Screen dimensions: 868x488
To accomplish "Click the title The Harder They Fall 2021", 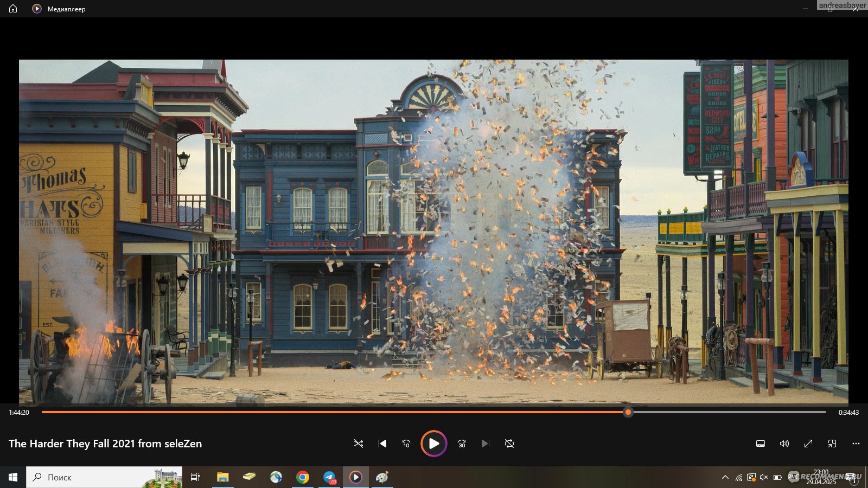I will (105, 444).
